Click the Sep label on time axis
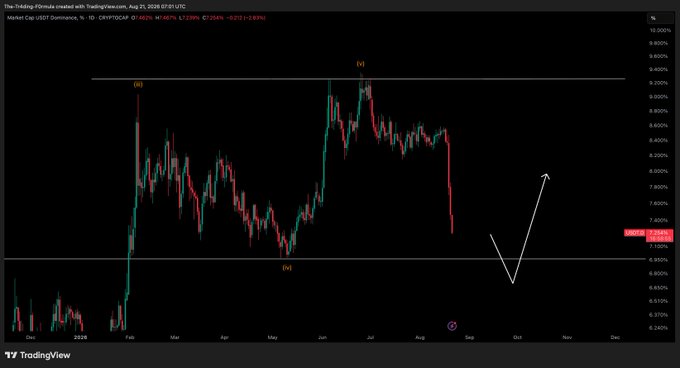The image size is (680, 368). 470,337
